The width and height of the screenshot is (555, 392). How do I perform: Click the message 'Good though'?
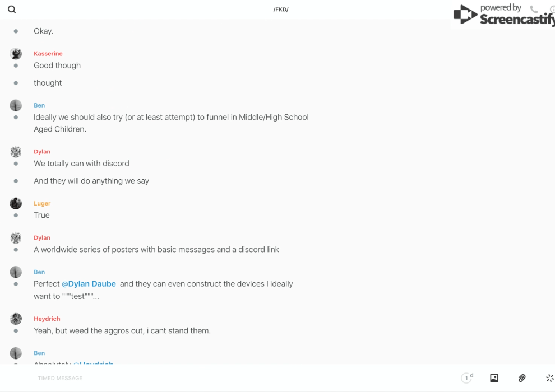57,66
